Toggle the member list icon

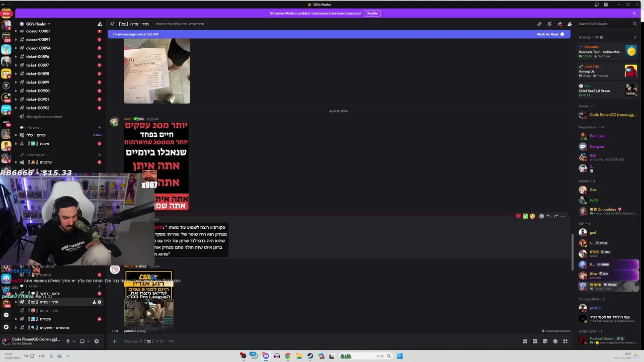(x=570, y=24)
